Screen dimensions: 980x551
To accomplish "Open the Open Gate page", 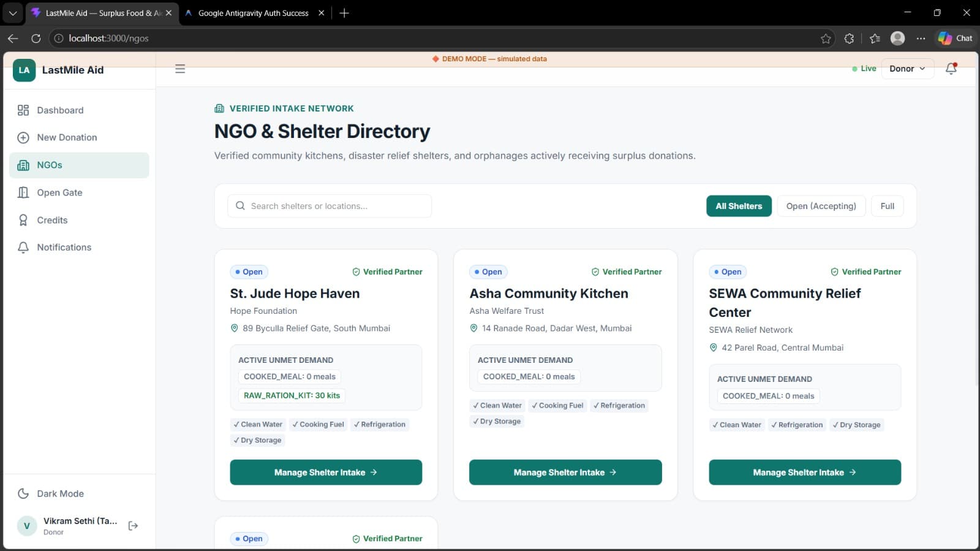I will pyautogui.click(x=79, y=192).
